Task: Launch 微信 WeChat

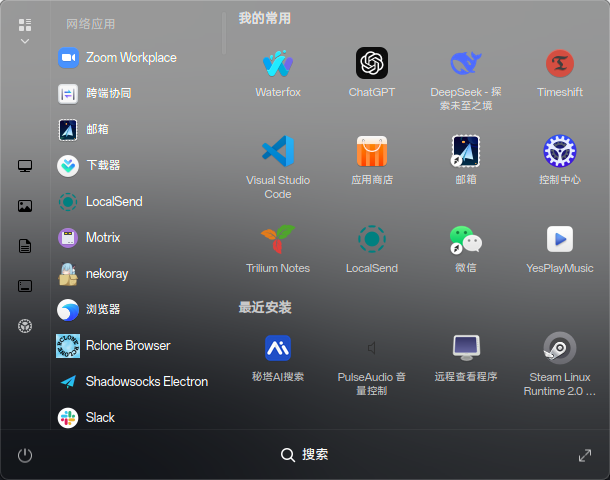Action: click(466, 249)
